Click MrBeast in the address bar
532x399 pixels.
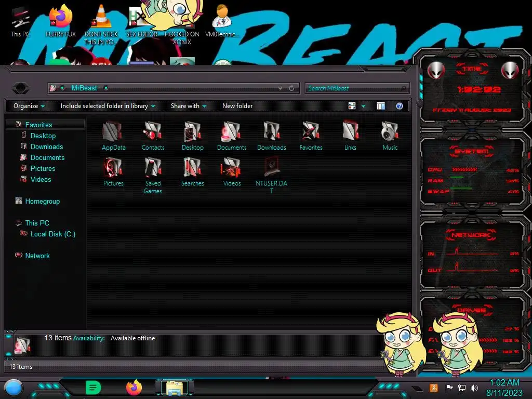[x=84, y=88]
